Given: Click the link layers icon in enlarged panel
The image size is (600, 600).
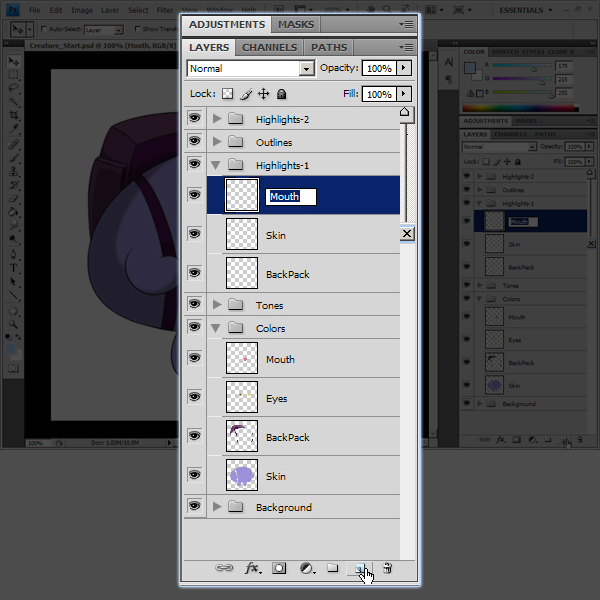Looking at the screenshot, I should [224, 567].
